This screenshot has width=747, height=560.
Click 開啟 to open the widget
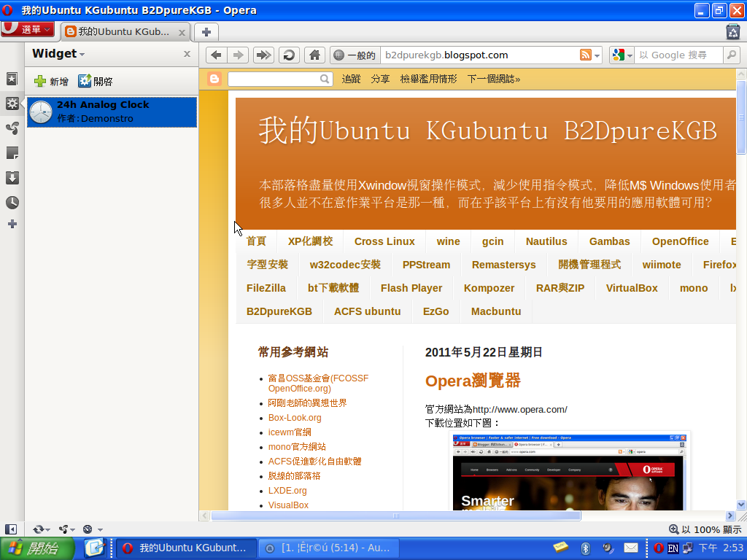(x=96, y=82)
